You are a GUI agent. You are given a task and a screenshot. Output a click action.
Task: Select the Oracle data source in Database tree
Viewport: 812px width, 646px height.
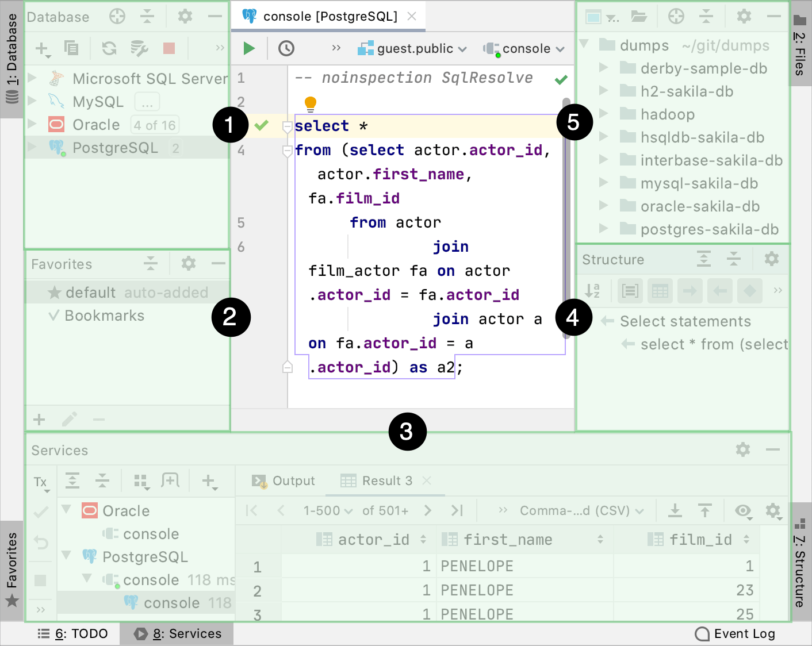[96, 125]
